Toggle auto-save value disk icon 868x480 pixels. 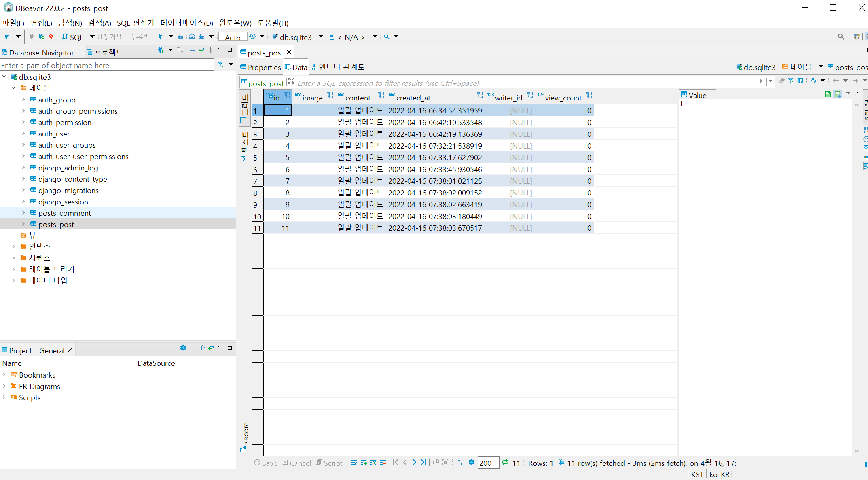[x=838, y=94]
